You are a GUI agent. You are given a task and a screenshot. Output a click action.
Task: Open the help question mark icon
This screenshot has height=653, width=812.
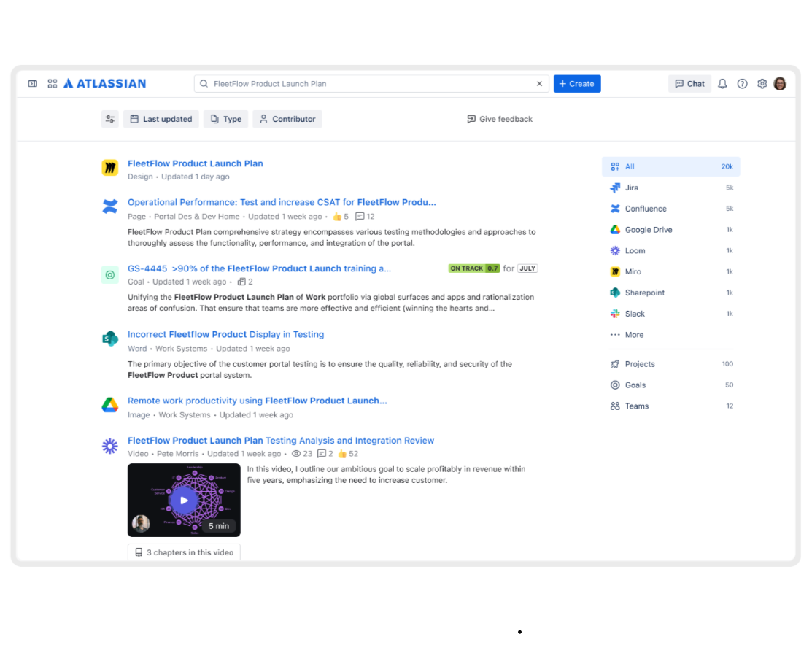point(742,83)
